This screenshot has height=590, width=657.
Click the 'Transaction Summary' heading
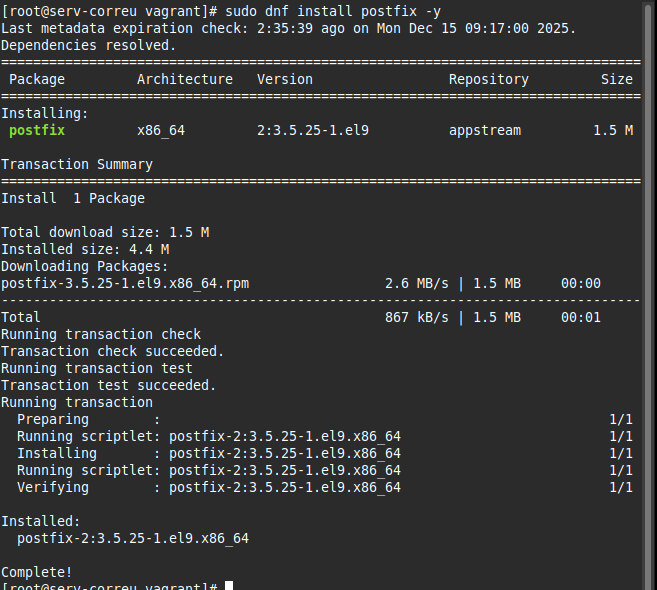tap(77, 164)
